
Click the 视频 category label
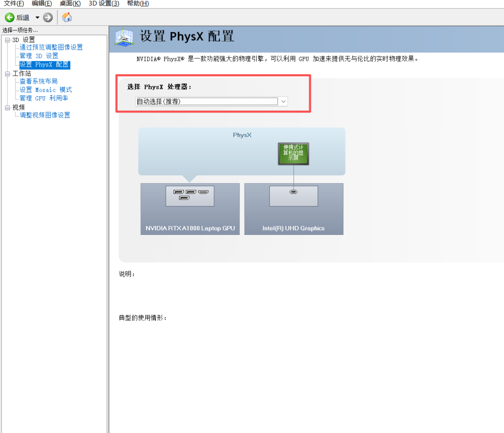19,107
